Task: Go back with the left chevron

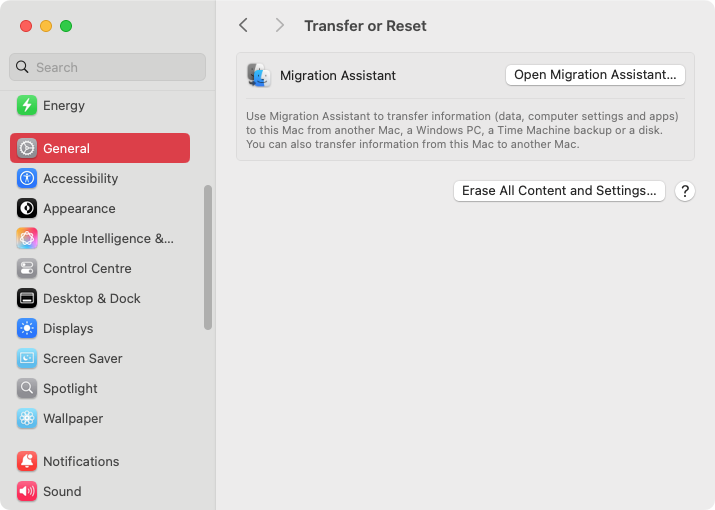Action: [x=244, y=26]
